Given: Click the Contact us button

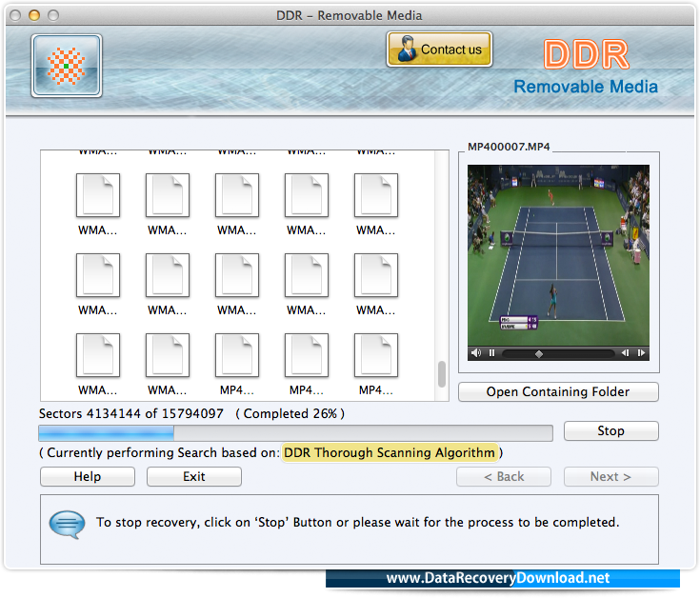Looking at the screenshot, I should pyautogui.click(x=439, y=50).
